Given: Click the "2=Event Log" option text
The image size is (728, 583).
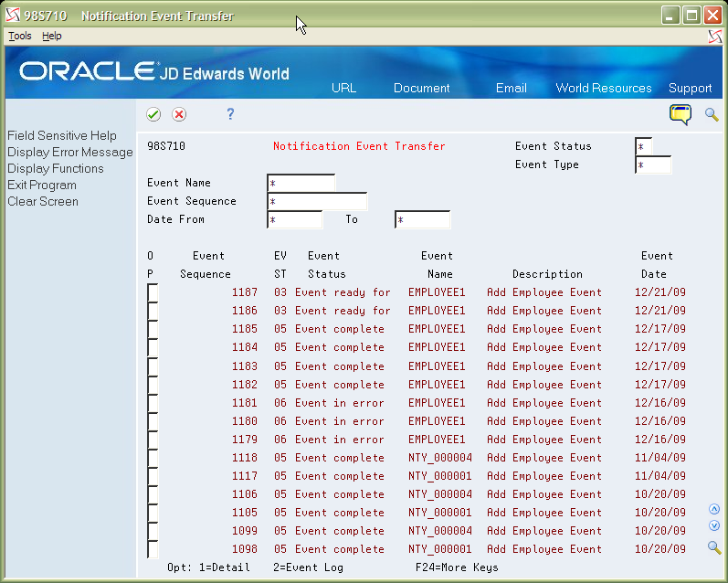Looking at the screenshot, I should [309, 567].
